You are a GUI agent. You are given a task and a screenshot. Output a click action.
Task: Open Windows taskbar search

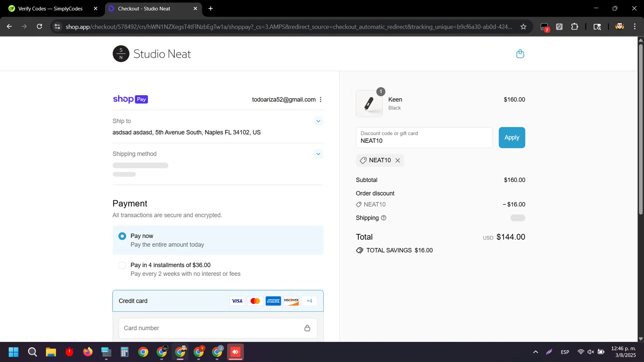pos(32,352)
